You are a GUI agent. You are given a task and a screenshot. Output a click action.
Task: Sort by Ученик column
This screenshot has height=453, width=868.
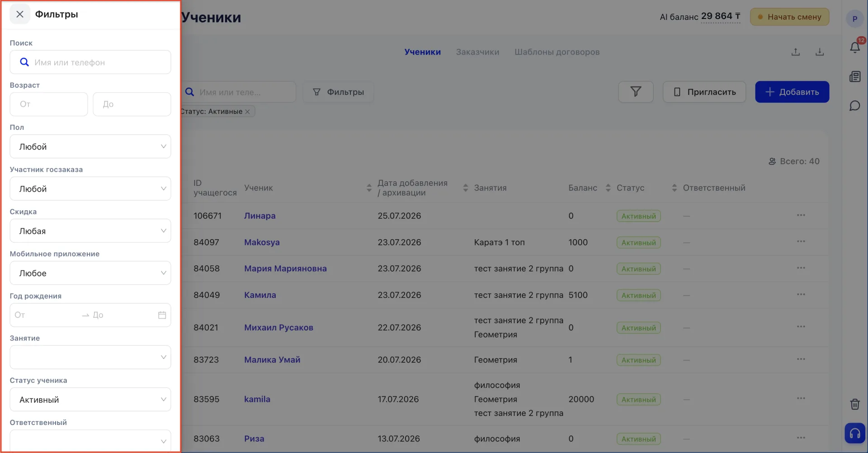369,188
